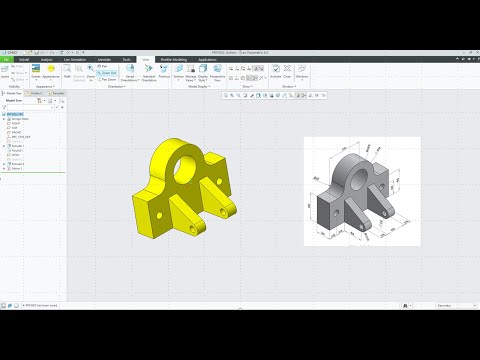
Task: Click the Open folder icon in quick access
Action: coord(30,53)
